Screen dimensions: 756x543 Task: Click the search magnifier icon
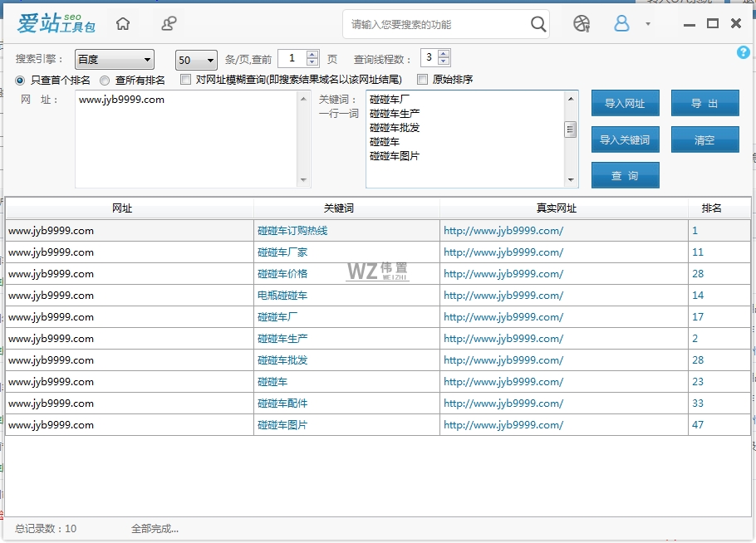(x=537, y=23)
